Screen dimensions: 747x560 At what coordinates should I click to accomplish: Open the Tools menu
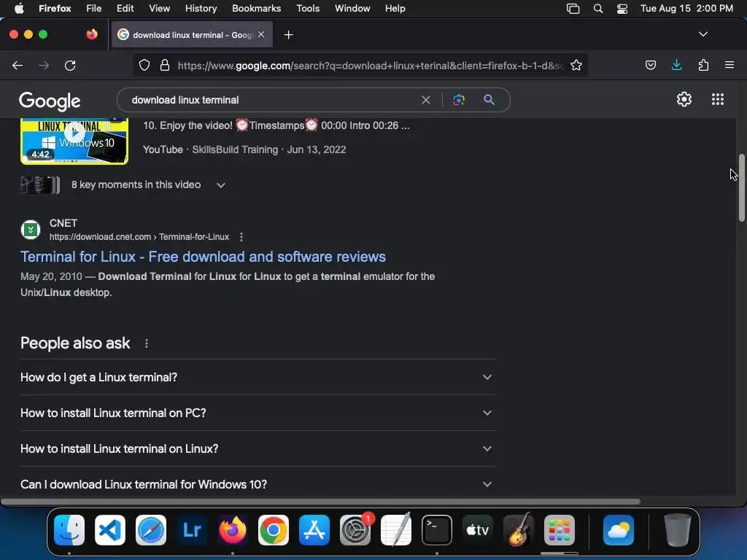click(x=309, y=9)
